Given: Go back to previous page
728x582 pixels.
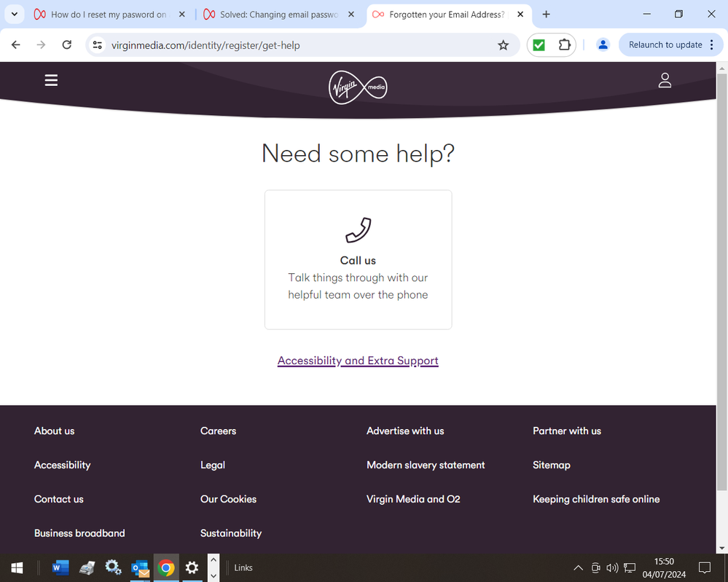Looking at the screenshot, I should tap(16, 45).
